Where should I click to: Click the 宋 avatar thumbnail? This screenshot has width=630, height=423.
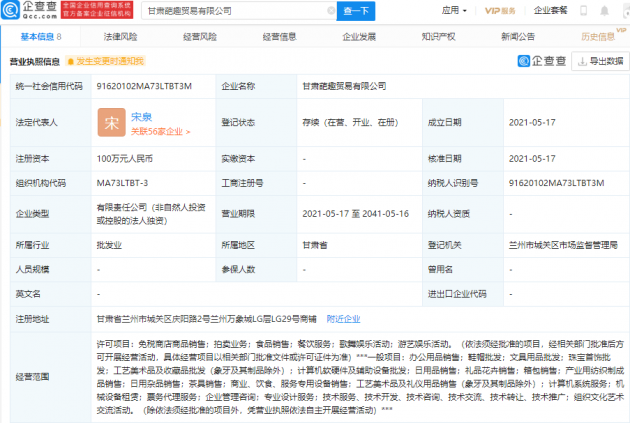pyautogui.click(x=112, y=123)
